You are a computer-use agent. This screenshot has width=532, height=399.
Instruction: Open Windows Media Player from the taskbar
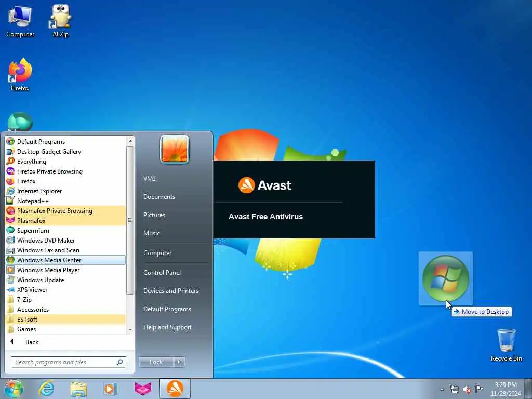pos(110,389)
